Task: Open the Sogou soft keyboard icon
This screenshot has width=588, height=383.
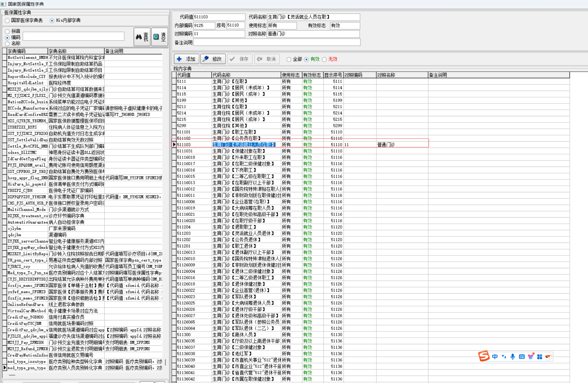Action: 522,357
